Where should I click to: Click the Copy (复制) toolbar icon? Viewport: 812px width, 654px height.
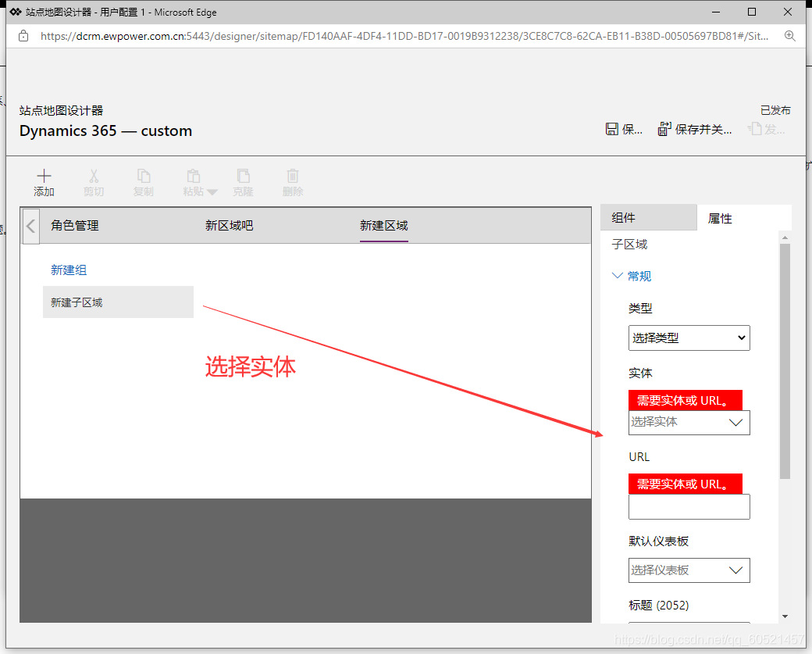tap(144, 176)
